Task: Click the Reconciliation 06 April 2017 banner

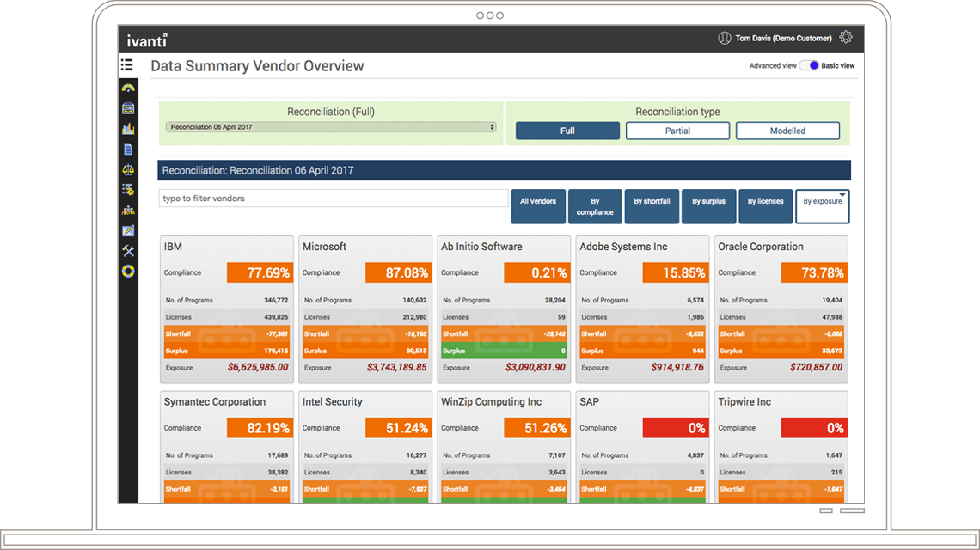Action: [x=505, y=170]
